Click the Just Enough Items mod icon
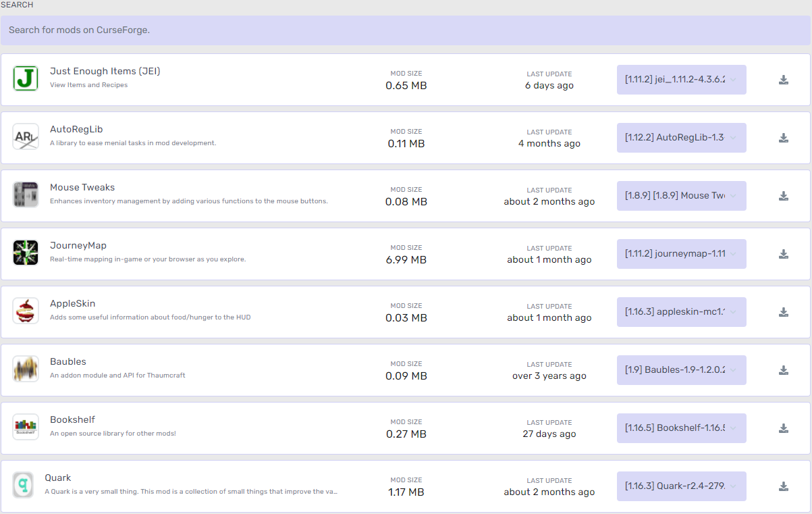Screen dimensions: 812x514 click(x=26, y=78)
